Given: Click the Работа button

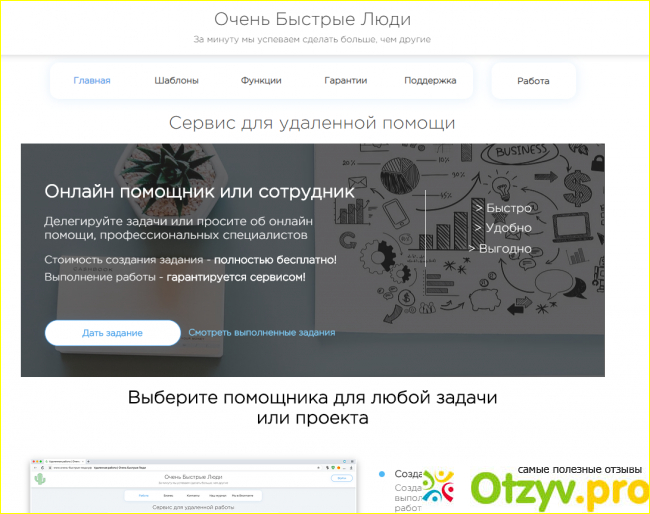Looking at the screenshot, I should [533, 81].
